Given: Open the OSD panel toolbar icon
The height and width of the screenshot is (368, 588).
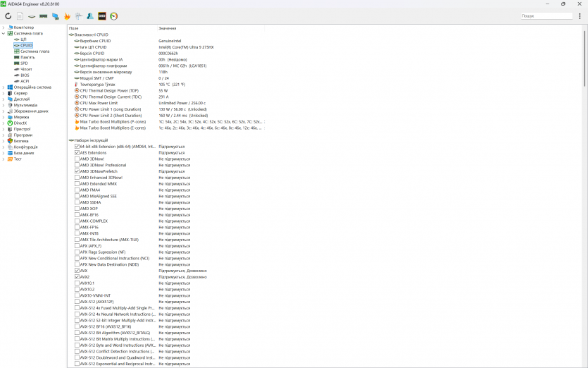Looking at the screenshot, I should point(102,16).
